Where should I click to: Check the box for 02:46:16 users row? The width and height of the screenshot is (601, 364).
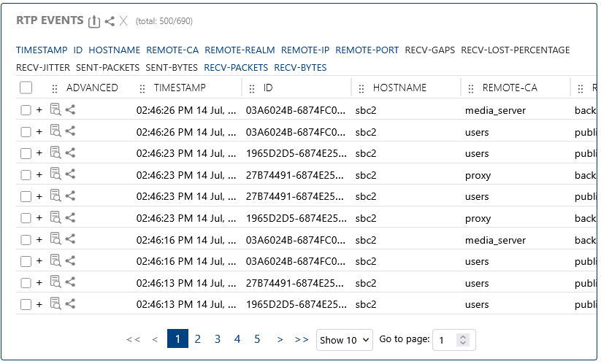pos(26,261)
